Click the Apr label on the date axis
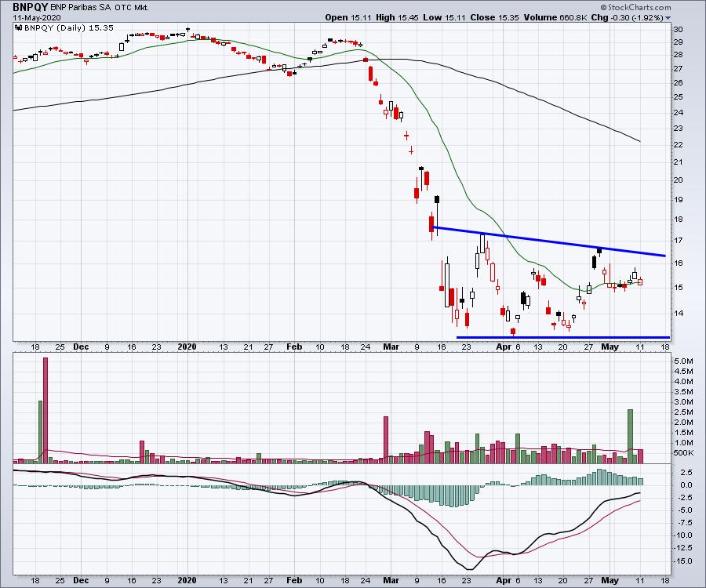 [503, 345]
